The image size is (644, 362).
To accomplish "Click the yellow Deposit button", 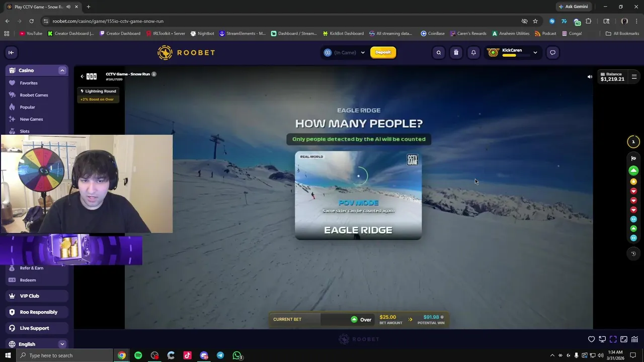I will coord(383,52).
